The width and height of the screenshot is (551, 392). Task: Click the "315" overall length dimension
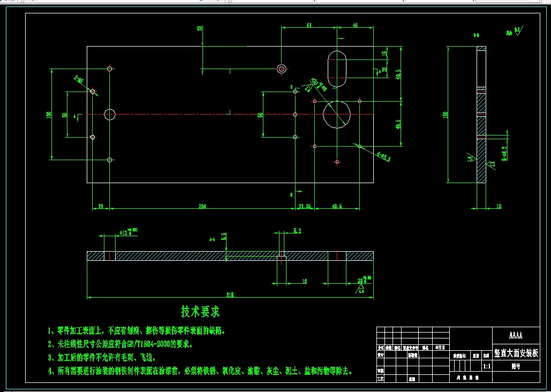[x=230, y=295]
